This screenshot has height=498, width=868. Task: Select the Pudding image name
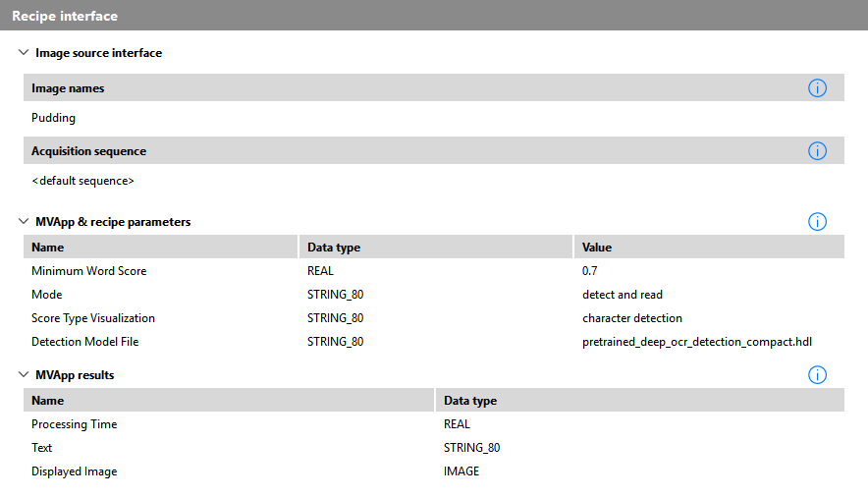(x=54, y=118)
